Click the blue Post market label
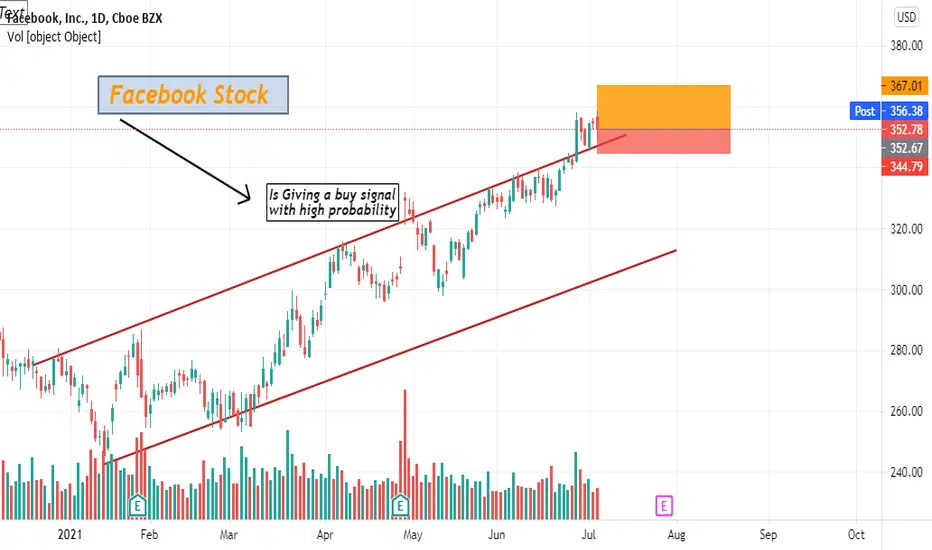The width and height of the screenshot is (932, 550). [x=864, y=111]
